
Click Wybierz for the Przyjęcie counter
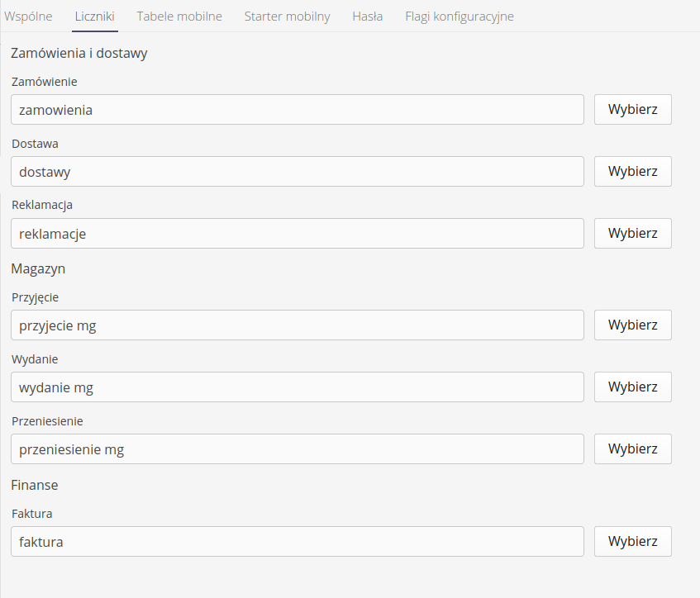(632, 325)
